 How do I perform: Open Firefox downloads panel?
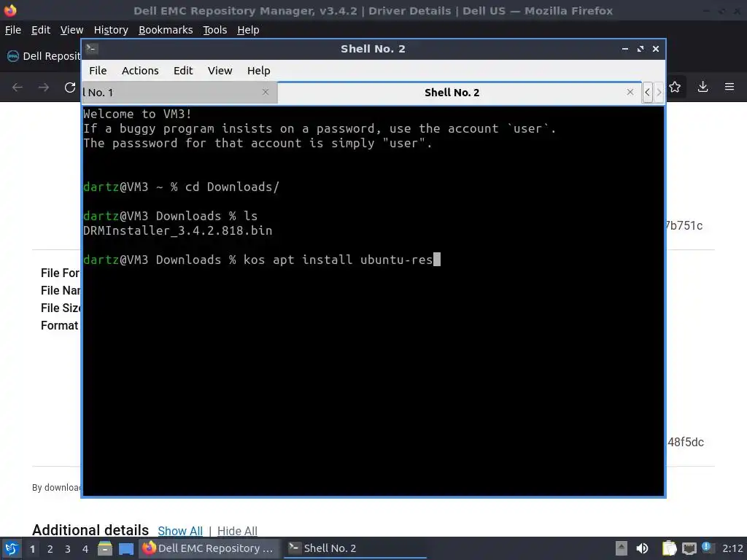pyautogui.click(x=703, y=87)
